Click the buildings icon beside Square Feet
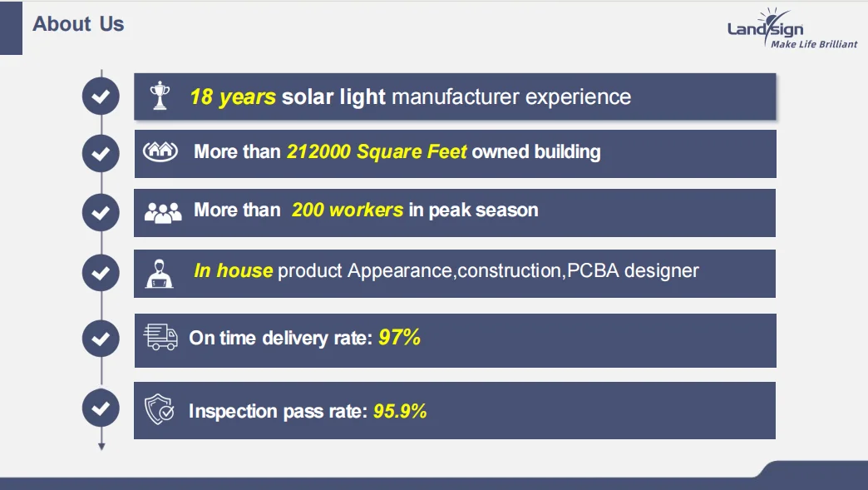The image size is (868, 490). pyautogui.click(x=161, y=151)
